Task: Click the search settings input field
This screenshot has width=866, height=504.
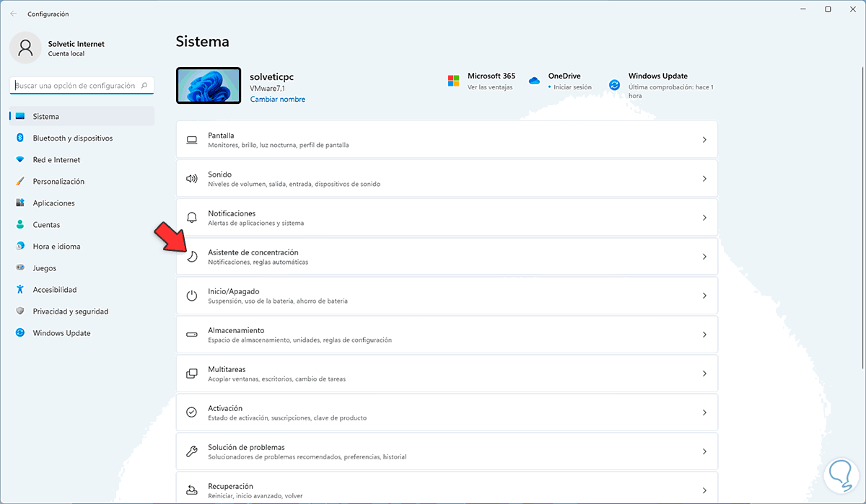Action: (x=76, y=86)
